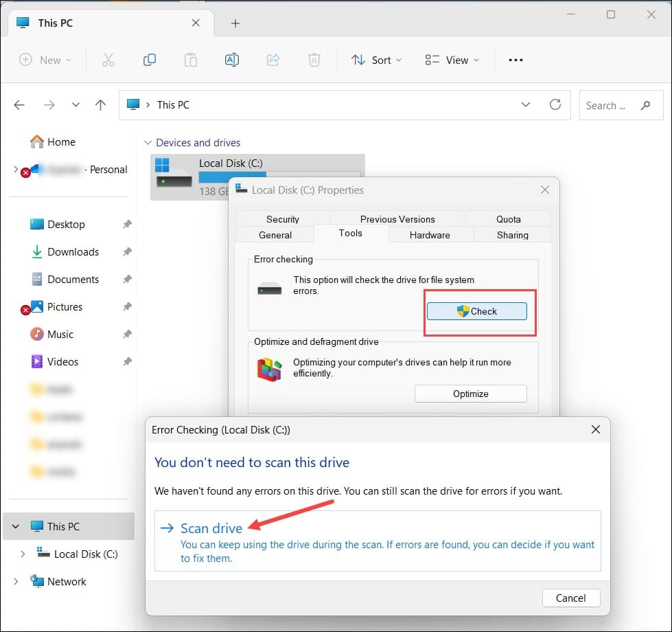Open the View dropdown menu
The image size is (672, 632).
(x=452, y=60)
